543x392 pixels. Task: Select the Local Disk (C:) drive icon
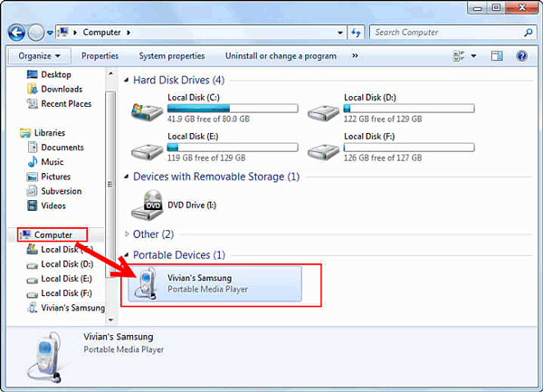(147, 110)
